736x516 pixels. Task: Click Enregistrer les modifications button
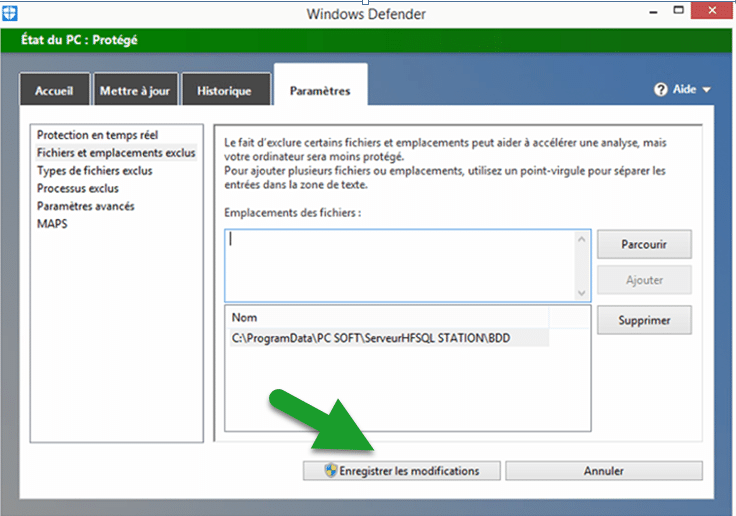point(402,470)
